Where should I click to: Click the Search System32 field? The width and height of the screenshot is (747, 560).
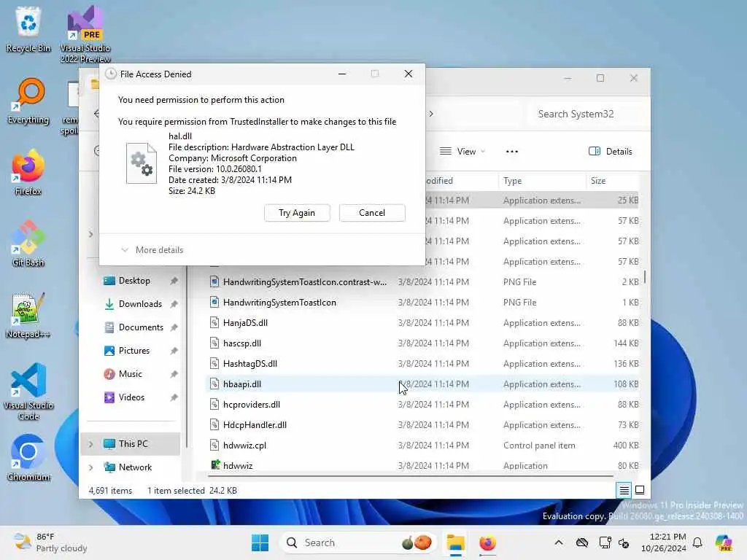[588, 114]
